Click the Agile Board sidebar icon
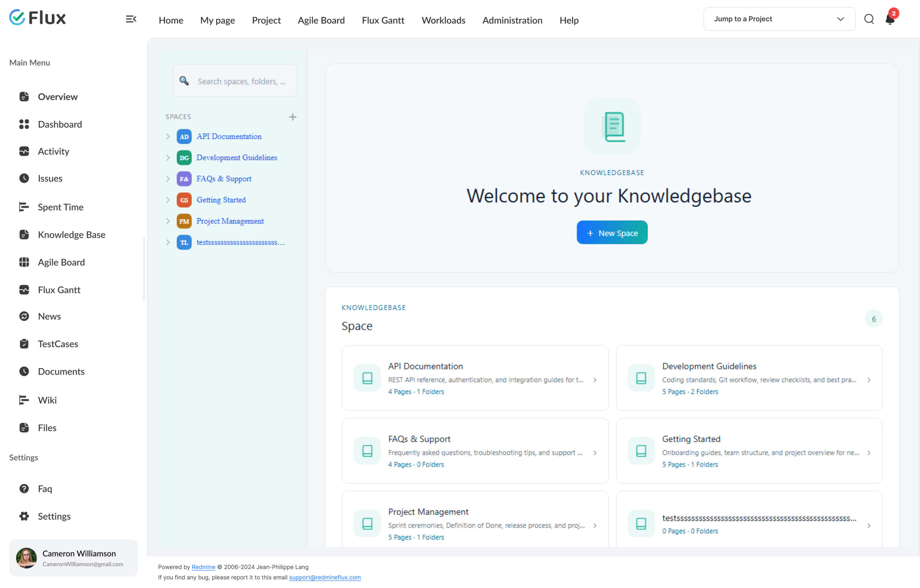 click(24, 262)
